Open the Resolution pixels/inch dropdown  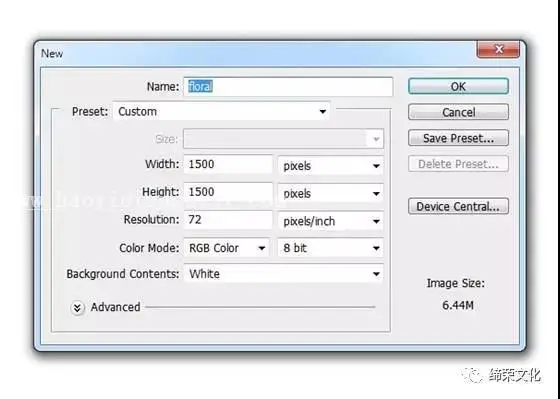(331, 221)
